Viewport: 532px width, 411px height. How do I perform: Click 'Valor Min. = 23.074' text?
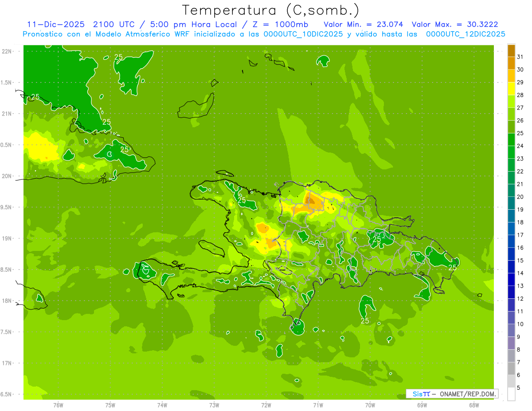pyautogui.click(x=364, y=24)
